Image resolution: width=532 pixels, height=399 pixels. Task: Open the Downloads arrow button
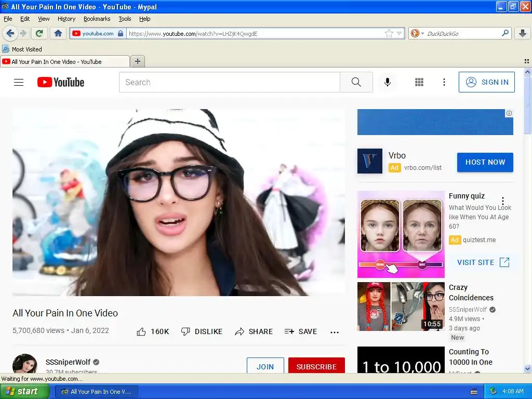click(523, 33)
